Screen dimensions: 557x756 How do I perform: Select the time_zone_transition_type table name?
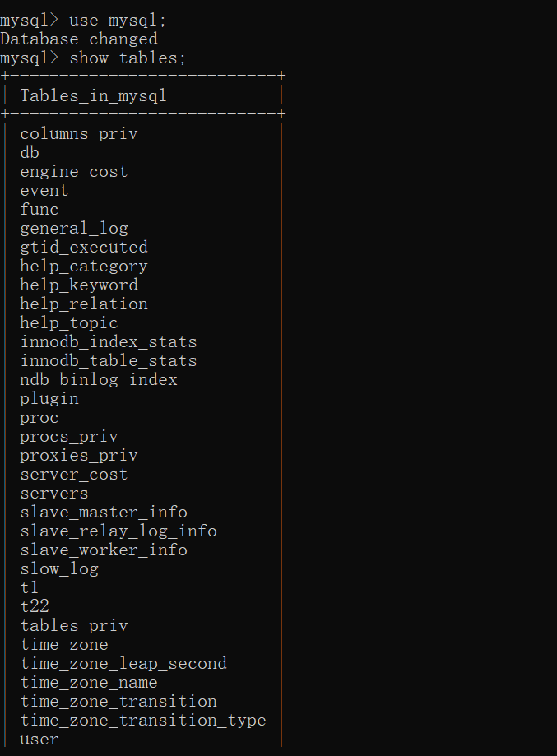[x=142, y=720]
